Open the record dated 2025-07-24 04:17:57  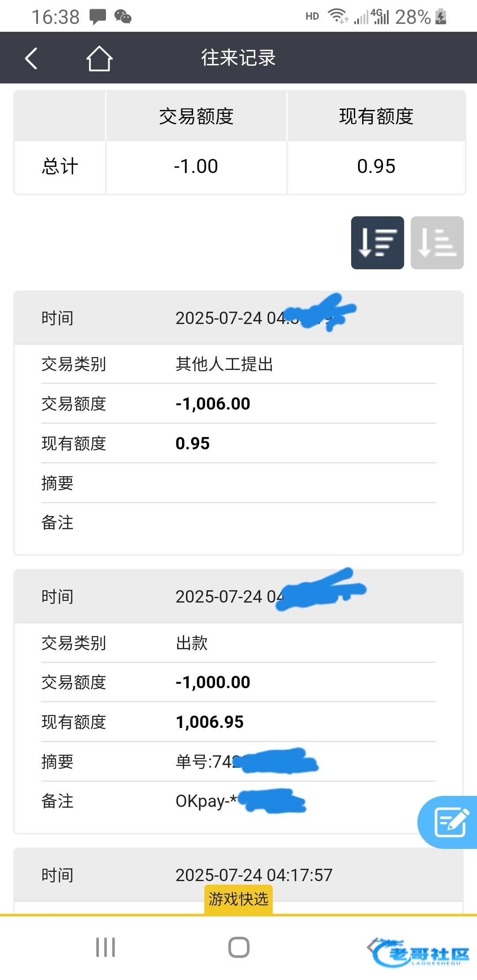[x=254, y=875]
